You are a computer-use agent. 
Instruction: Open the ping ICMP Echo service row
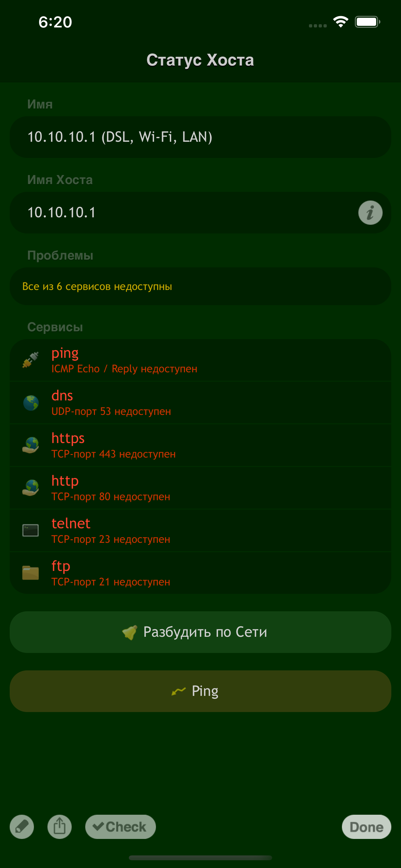click(200, 360)
